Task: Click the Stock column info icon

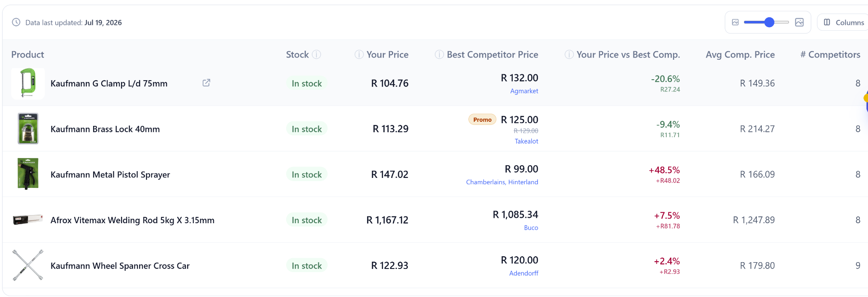Action: tap(316, 54)
